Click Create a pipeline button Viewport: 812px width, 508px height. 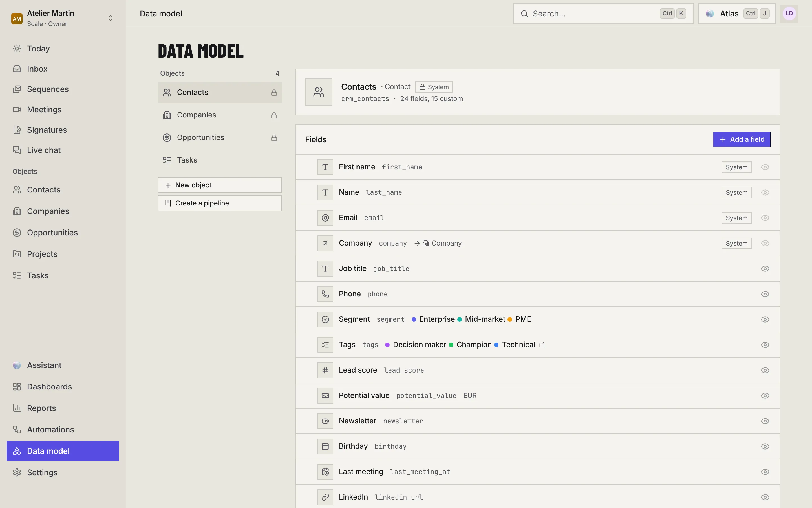[x=220, y=203]
